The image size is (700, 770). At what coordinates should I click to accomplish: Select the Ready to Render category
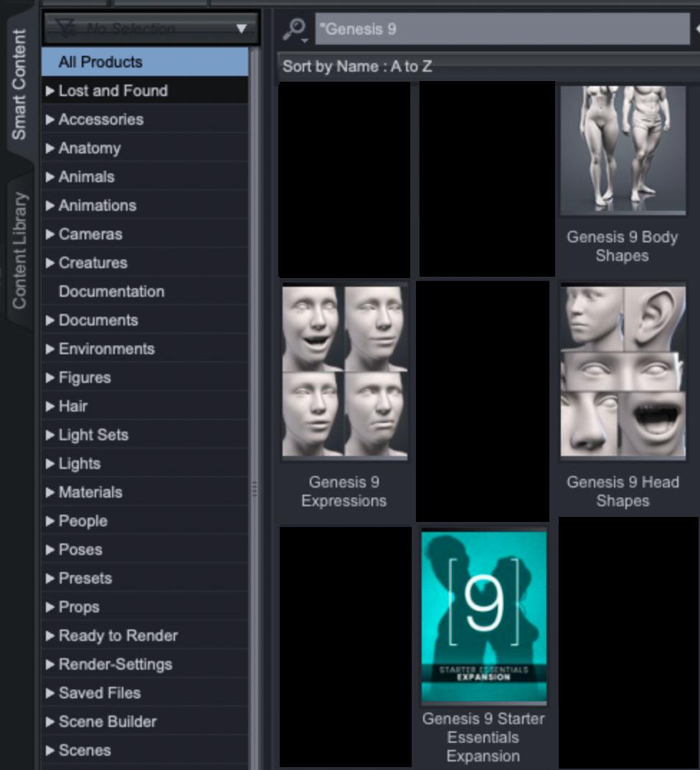pyautogui.click(x=145, y=635)
